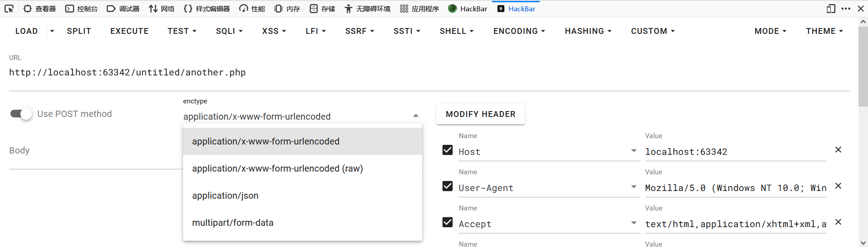The height and width of the screenshot is (247, 868).
Task: Open the LFI menu
Action: (316, 31)
